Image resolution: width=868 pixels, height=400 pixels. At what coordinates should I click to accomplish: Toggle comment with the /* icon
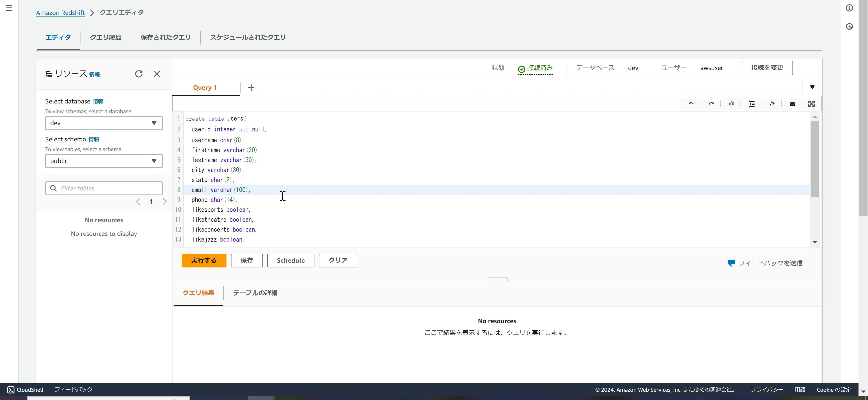(772, 104)
